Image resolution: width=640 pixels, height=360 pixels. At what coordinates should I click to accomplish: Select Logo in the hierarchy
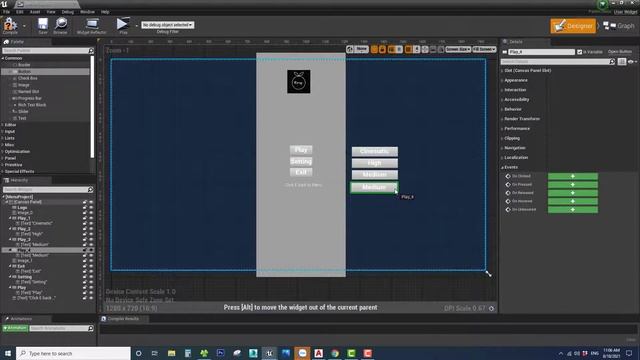pos(22,208)
